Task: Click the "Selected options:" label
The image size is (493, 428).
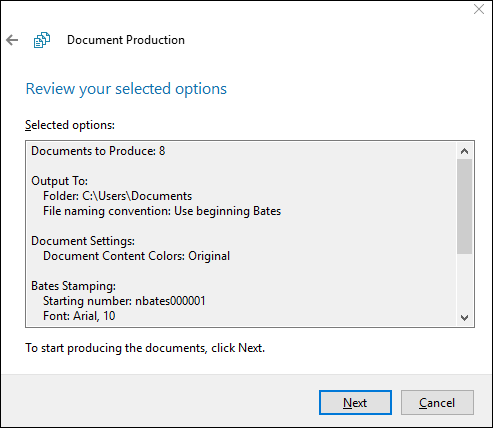Action: click(70, 125)
